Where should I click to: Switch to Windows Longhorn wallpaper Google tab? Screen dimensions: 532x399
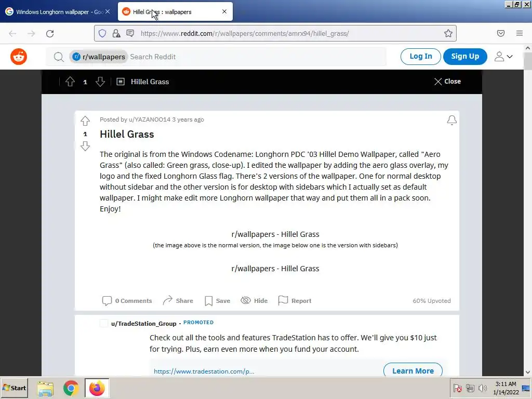[58, 12]
